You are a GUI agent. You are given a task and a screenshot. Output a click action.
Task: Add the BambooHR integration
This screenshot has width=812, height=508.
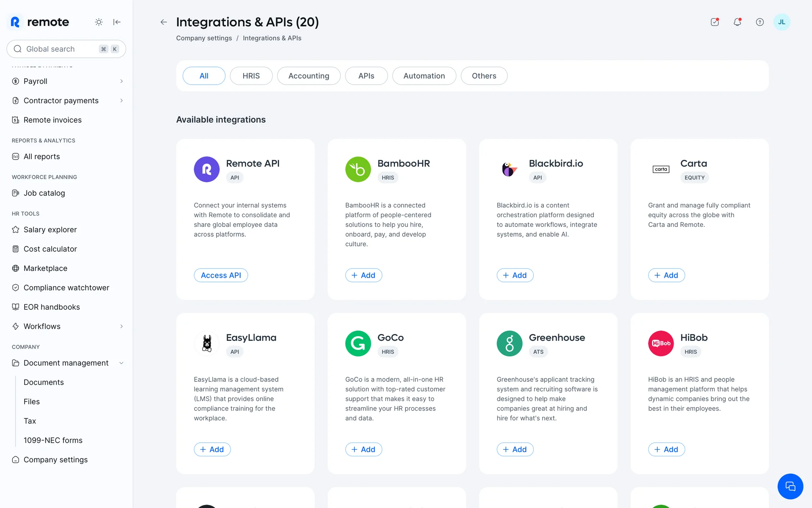tap(363, 275)
